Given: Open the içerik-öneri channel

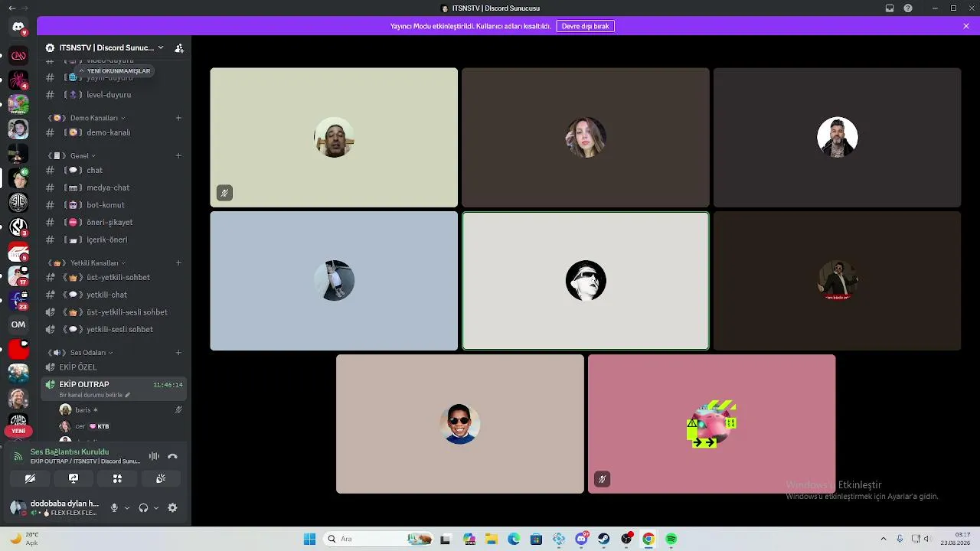Looking at the screenshot, I should [x=113, y=240].
